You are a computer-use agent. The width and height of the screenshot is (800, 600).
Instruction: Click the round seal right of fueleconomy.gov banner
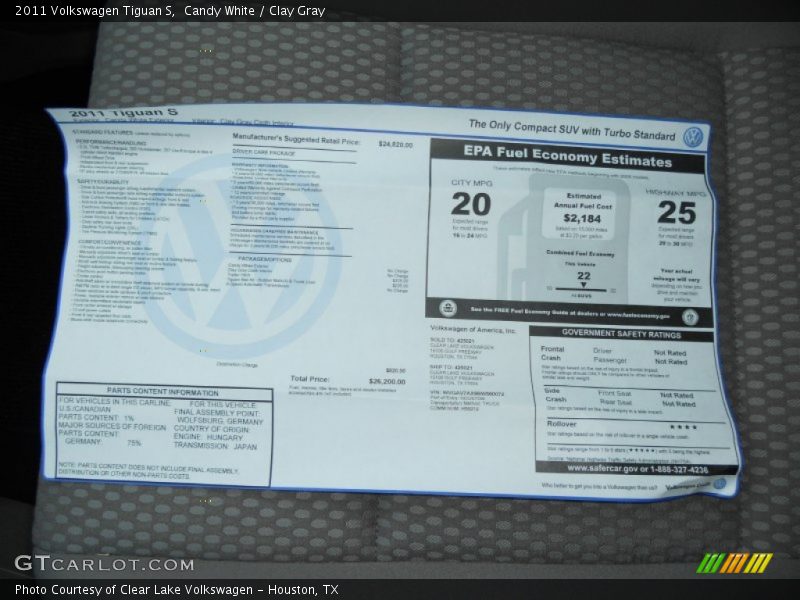click(x=690, y=317)
